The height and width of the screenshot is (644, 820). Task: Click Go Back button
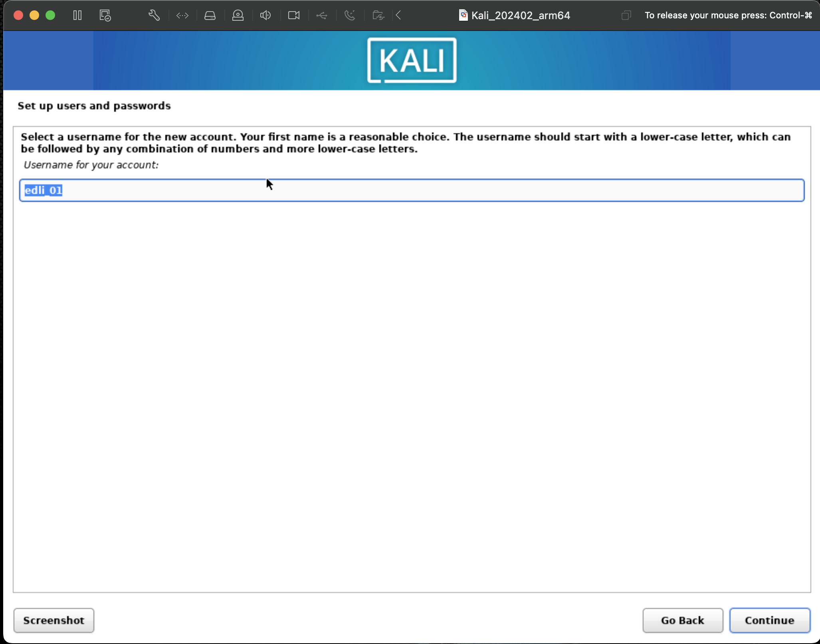tap(683, 620)
